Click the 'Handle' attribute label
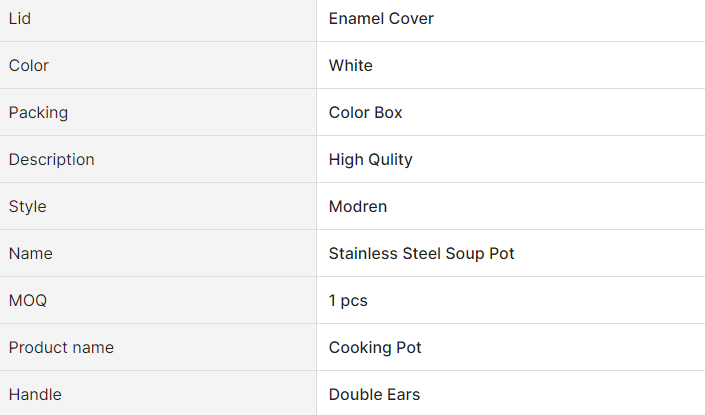Screen dimensions: 705x415 35,394
